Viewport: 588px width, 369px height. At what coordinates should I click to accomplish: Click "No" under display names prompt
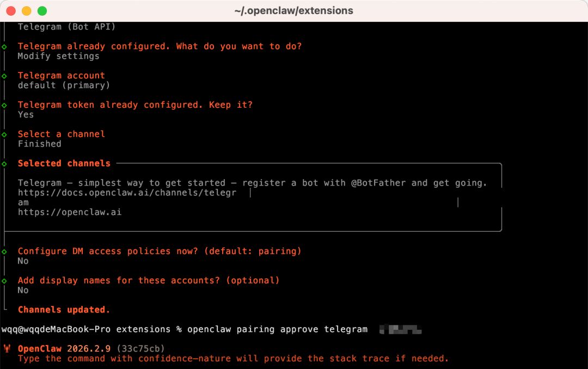pyautogui.click(x=22, y=290)
